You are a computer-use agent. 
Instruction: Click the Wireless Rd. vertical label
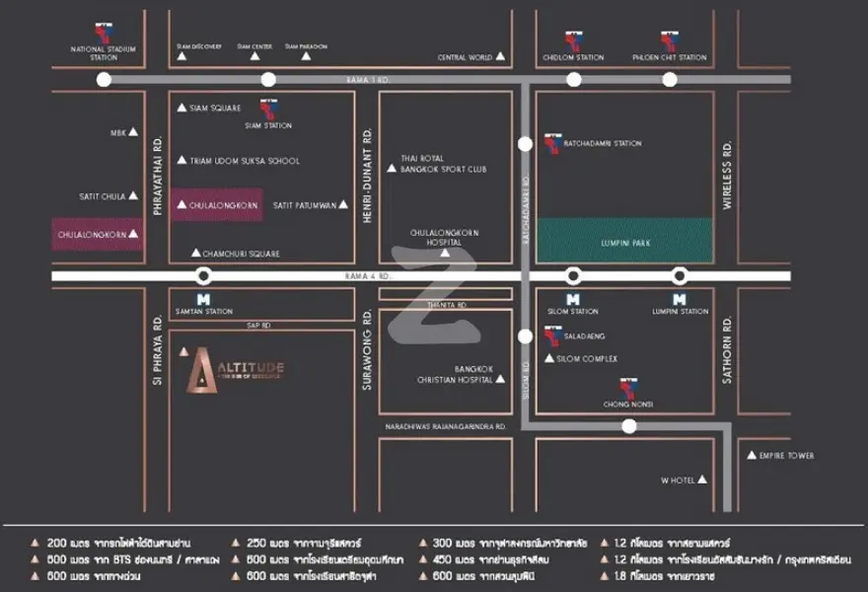pyautogui.click(x=727, y=175)
